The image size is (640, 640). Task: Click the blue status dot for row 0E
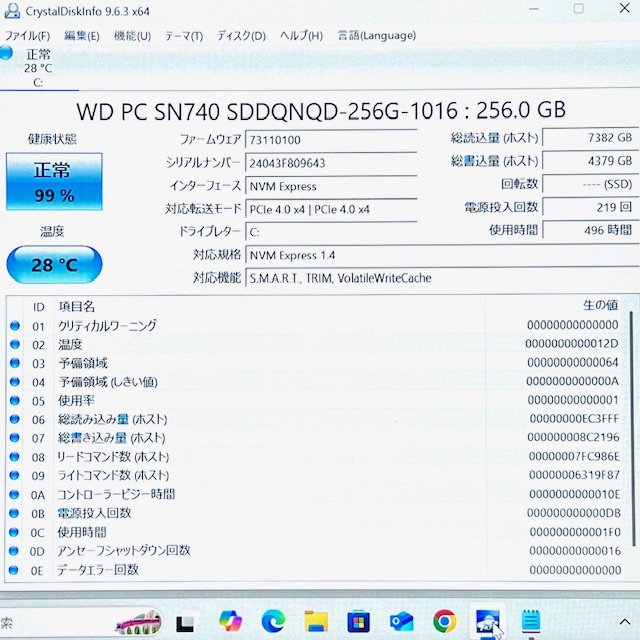[x=13, y=570]
